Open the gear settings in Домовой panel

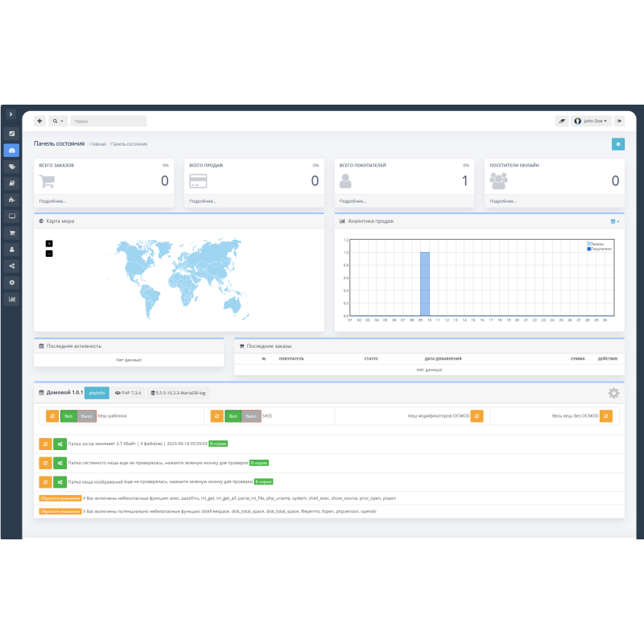(613, 393)
